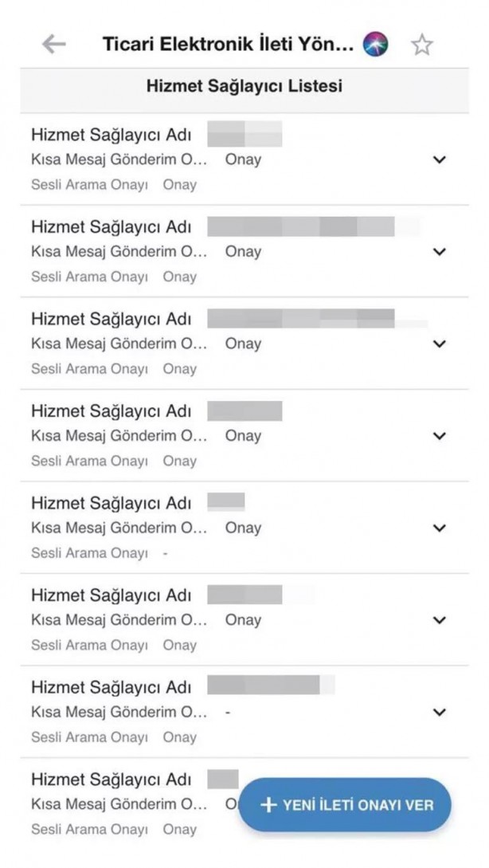489x868 pixels.
Task: Star this page as a favorite
Action: pos(423,45)
